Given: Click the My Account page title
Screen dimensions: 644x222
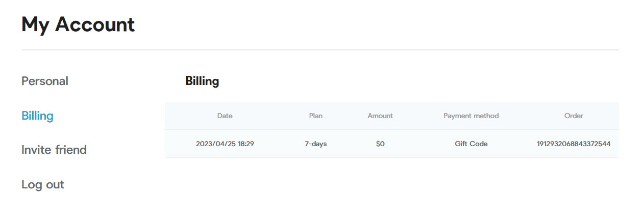Looking at the screenshot, I should (78, 24).
